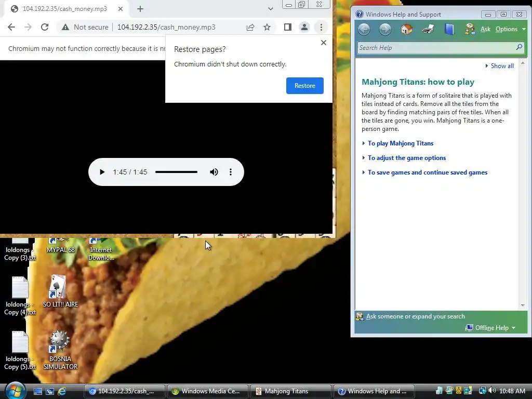Select the SO LIT!! AIRE desktop shortcut
Viewport: 532px width, 399px height.
60,292
